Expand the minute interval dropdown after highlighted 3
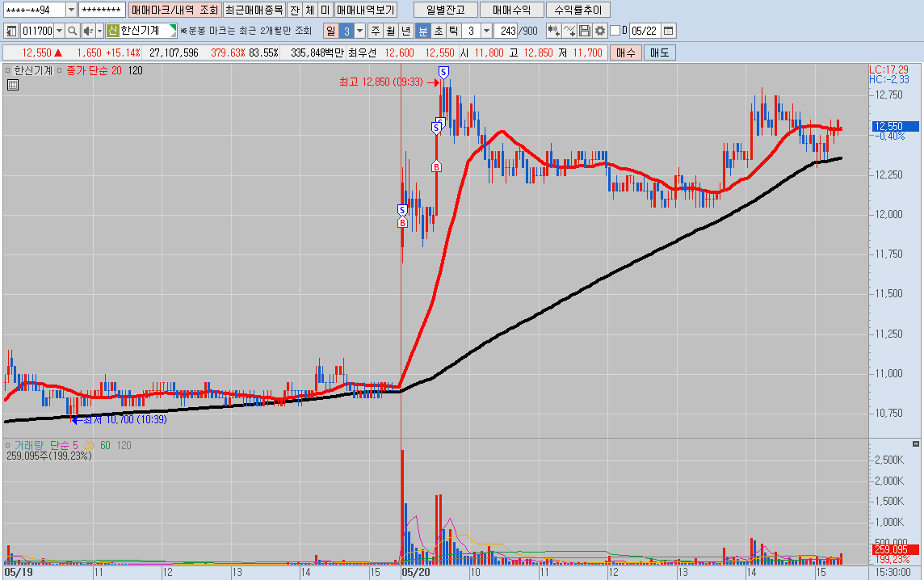Screen dimensions: 924x580 (x=360, y=31)
